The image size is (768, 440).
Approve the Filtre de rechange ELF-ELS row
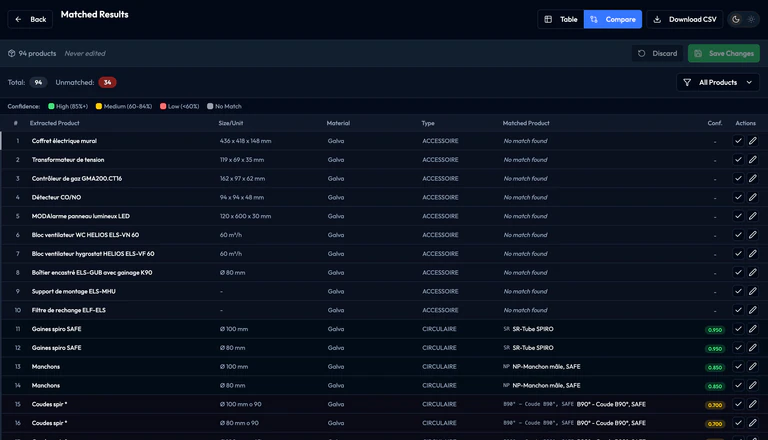tap(738, 310)
